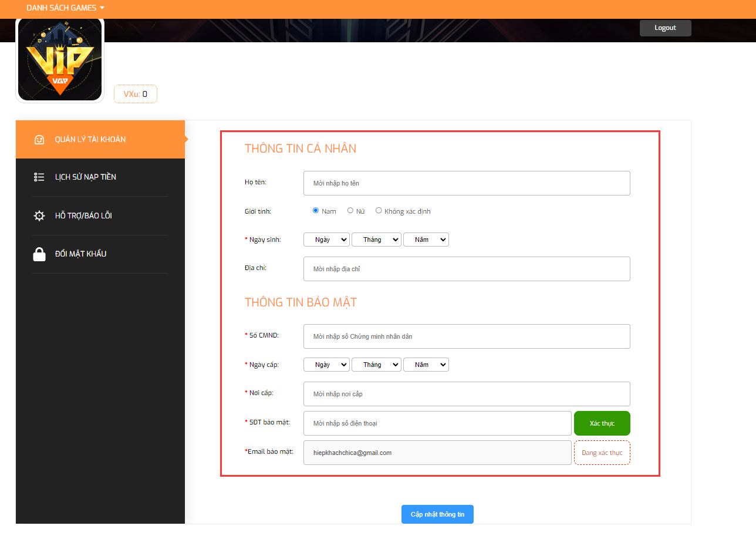Open the birth date Tháng dropdown
Viewport: 756px width, 536px height.
pyautogui.click(x=376, y=240)
